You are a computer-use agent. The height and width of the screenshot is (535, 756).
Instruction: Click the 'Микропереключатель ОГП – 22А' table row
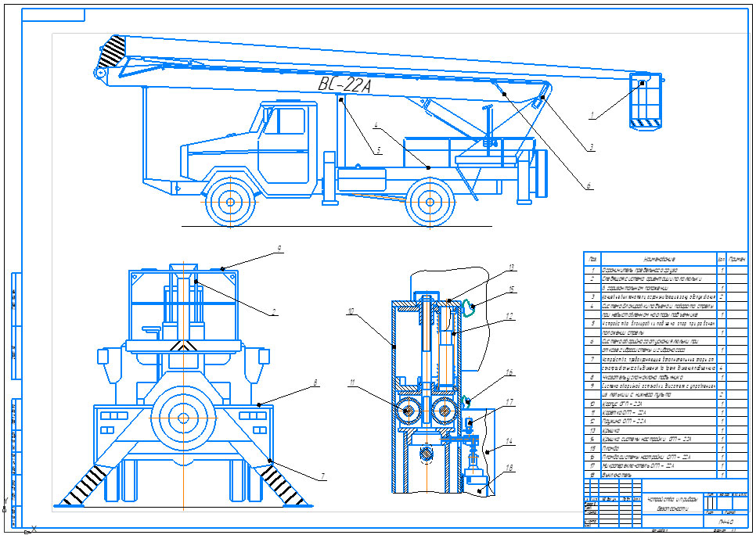[x=666, y=466]
